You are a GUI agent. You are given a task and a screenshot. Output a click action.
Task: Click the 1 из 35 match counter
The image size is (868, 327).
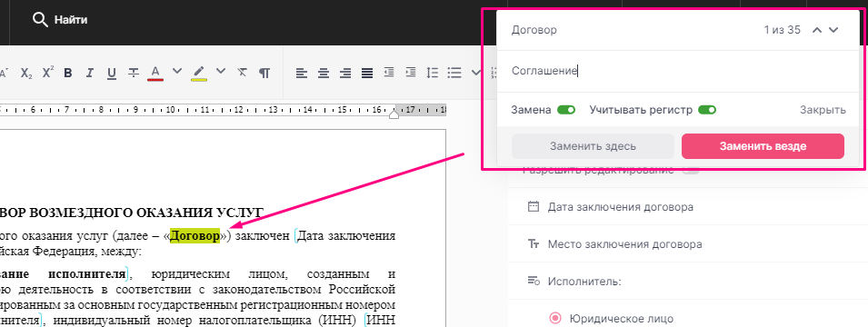[x=783, y=30]
